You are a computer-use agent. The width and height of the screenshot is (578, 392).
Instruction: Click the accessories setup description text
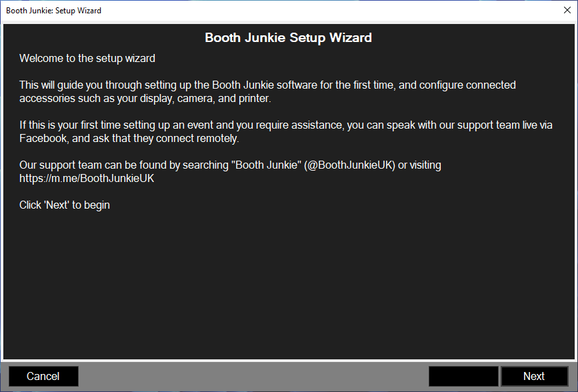pos(267,91)
